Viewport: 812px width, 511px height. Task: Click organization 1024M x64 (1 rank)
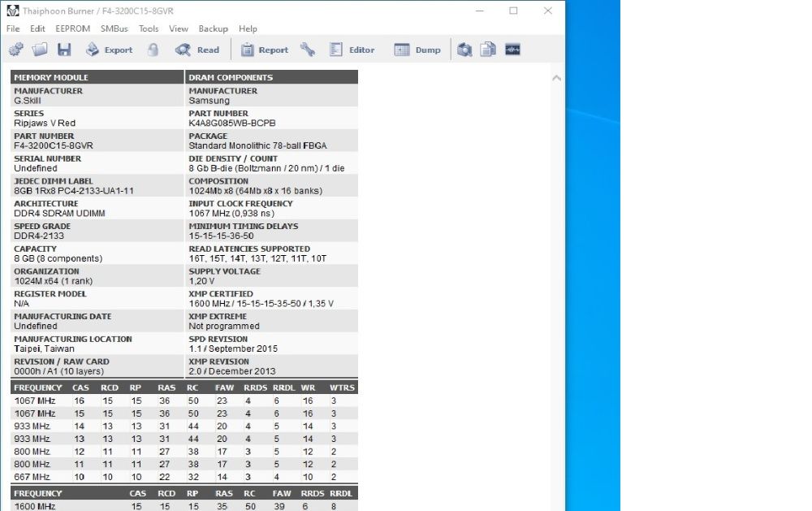[x=54, y=281]
